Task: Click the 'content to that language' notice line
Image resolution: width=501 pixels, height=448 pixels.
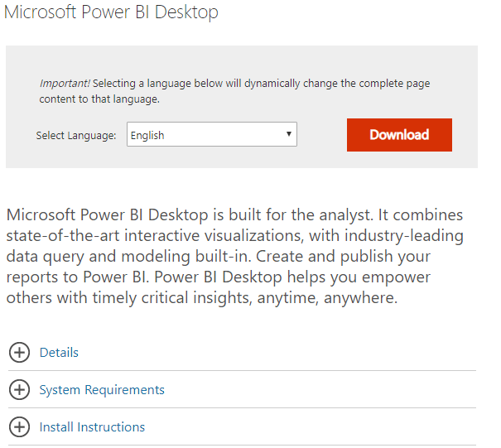Action: tap(99, 99)
